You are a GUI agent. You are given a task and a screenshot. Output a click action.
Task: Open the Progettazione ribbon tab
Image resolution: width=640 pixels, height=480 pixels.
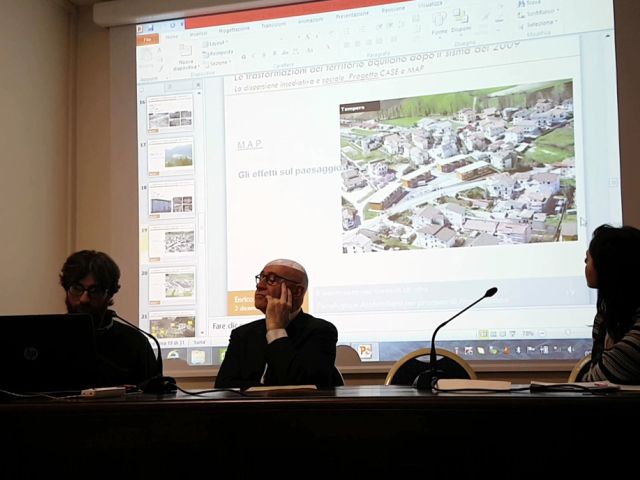click(x=234, y=29)
